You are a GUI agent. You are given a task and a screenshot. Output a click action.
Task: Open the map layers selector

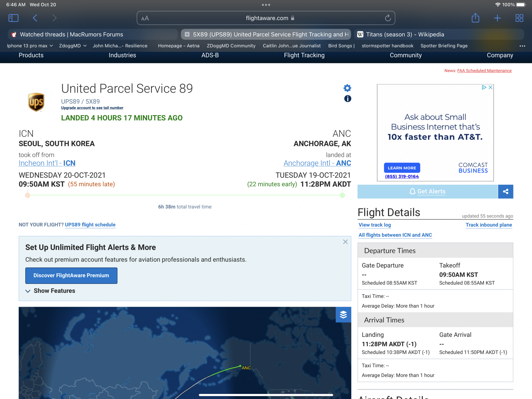[x=343, y=315]
